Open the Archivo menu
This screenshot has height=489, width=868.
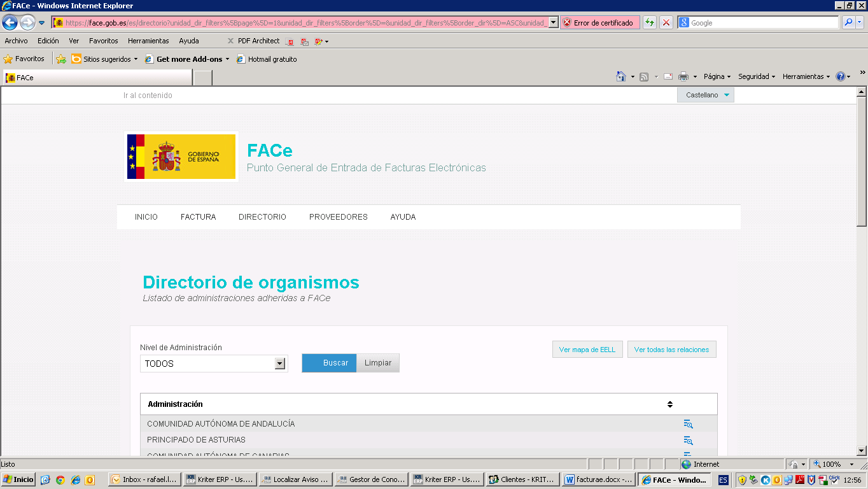point(17,41)
